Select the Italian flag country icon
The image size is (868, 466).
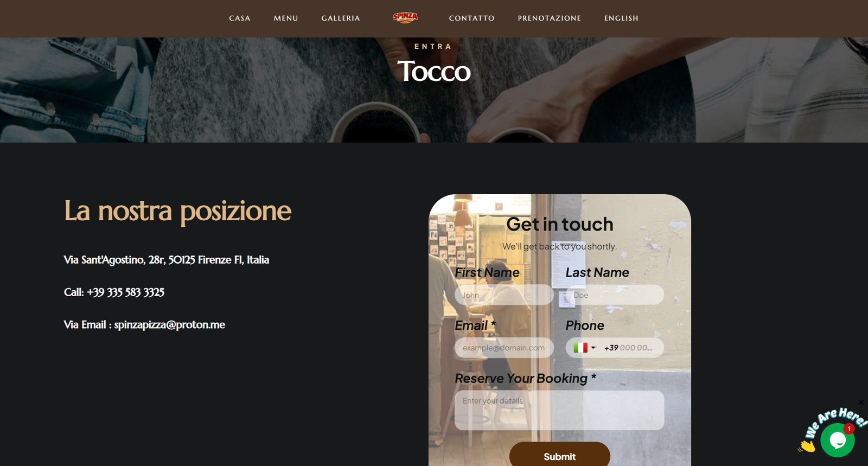[x=580, y=348]
